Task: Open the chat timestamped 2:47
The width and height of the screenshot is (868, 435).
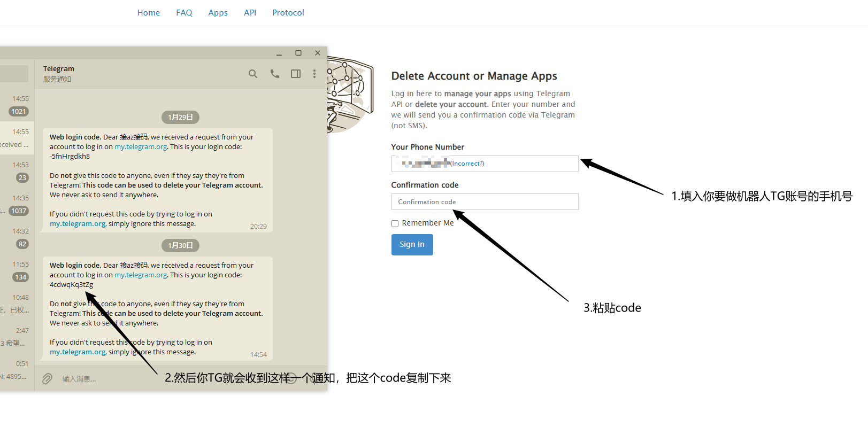Action: pos(17,337)
